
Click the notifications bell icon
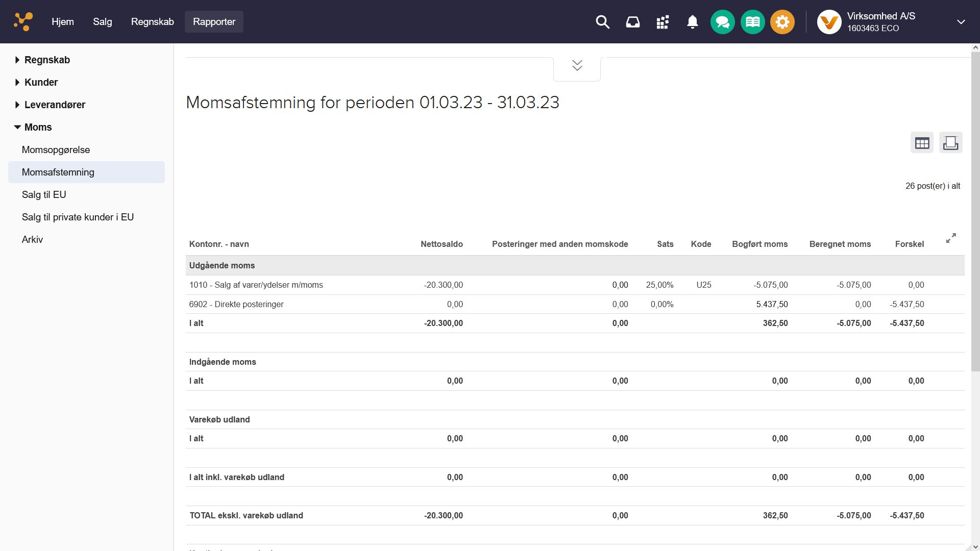click(692, 22)
